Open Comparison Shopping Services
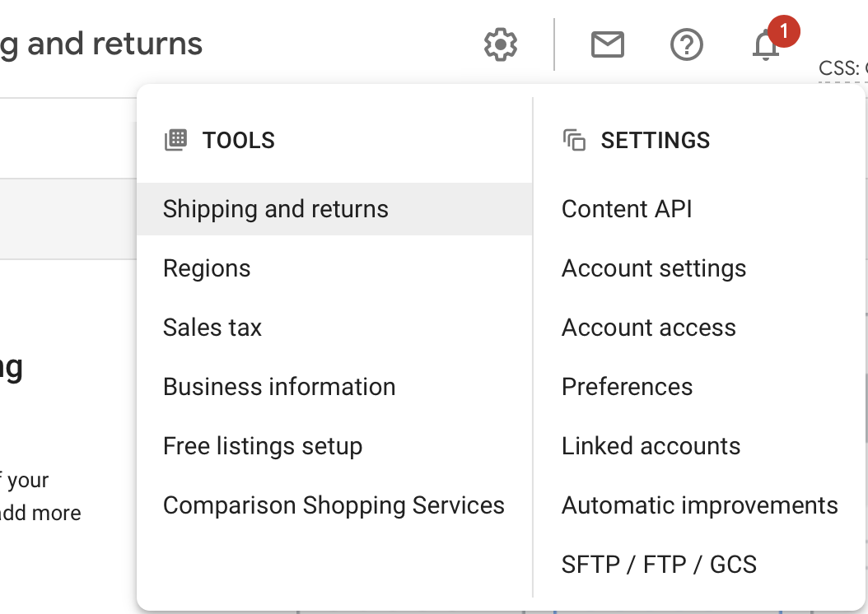This screenshot has width=868, height=614. coord(334,505)
